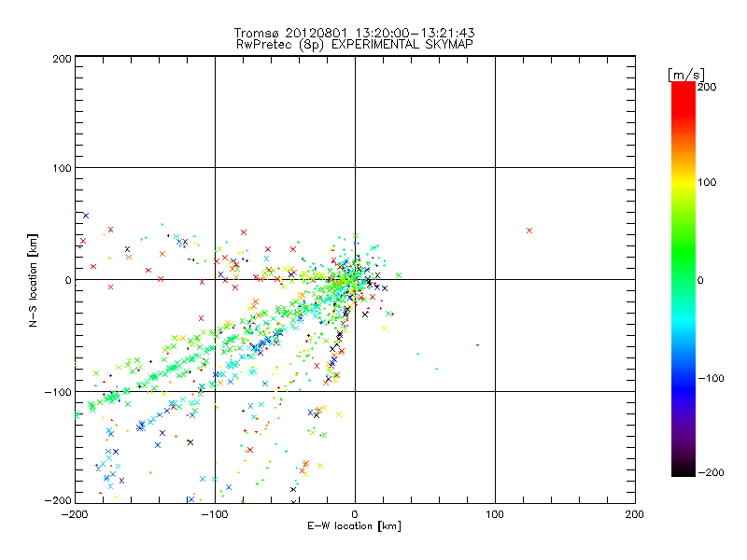This screenshot has width=747, height=560.
Task: Click the 'E-W location [km]' axis label
Action: pos(354,526)
